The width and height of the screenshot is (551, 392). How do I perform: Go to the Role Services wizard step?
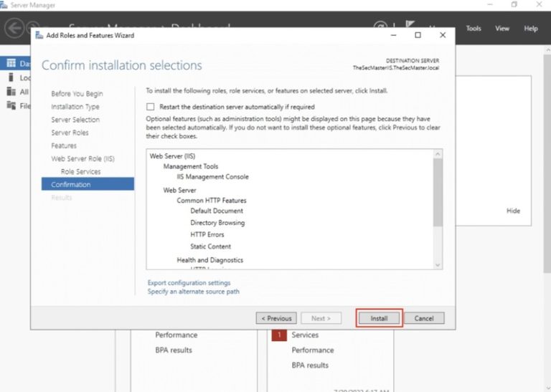80,172
